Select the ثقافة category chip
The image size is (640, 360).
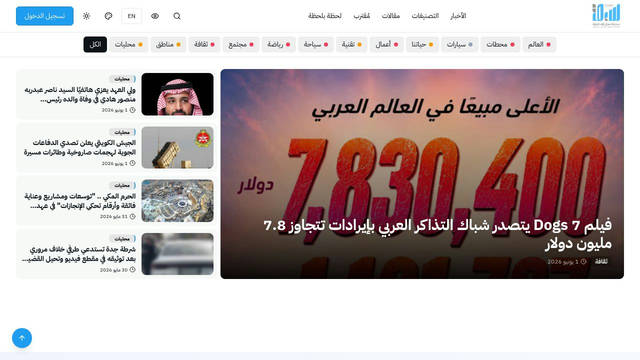(204, 44)
